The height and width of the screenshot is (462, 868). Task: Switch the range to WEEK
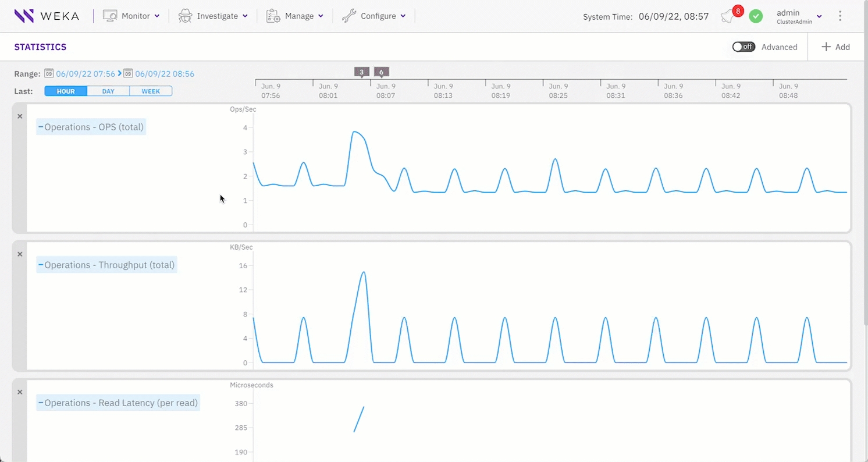[151, 91]
